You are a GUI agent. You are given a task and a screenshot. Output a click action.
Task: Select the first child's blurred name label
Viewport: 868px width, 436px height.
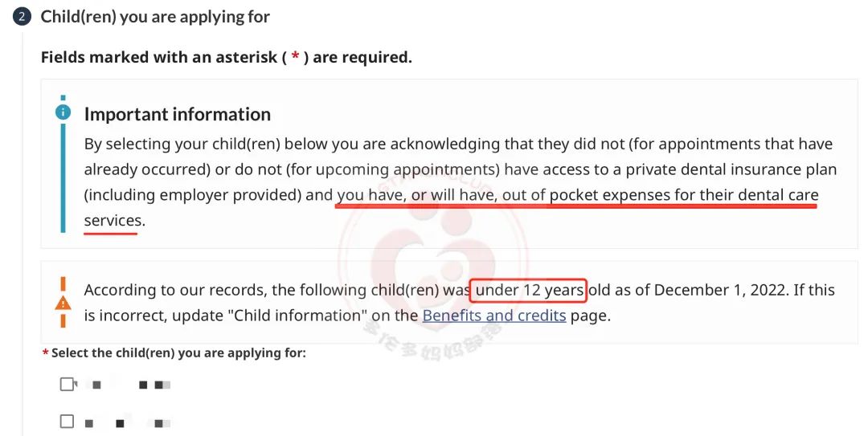point(131,385)
